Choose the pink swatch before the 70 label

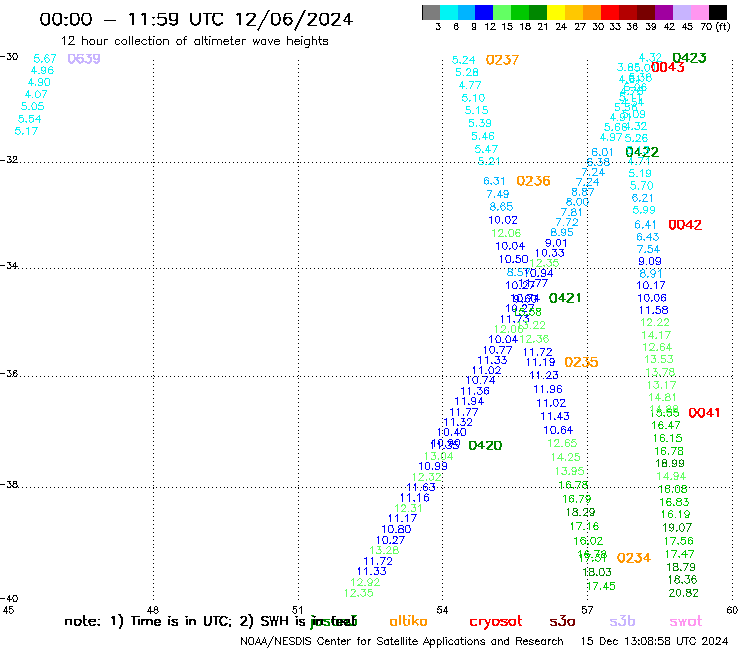[698, 12]
